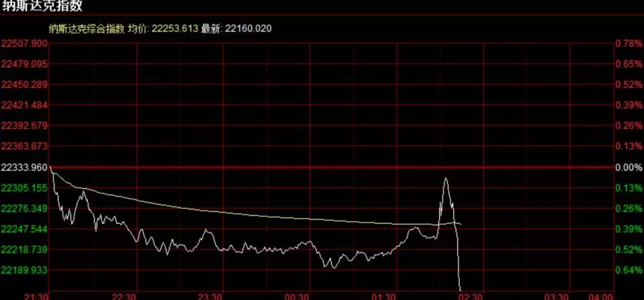Click price label 22421.484

24,105
